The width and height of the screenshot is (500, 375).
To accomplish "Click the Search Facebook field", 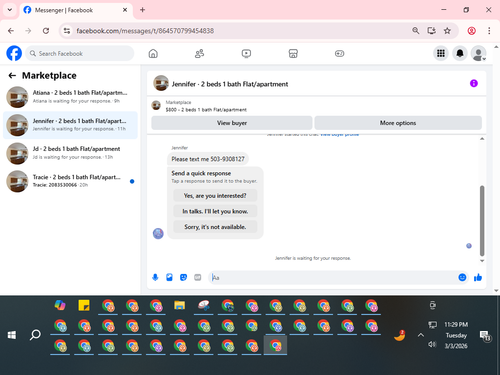I will pyautogui.click(x=80, y=53).
